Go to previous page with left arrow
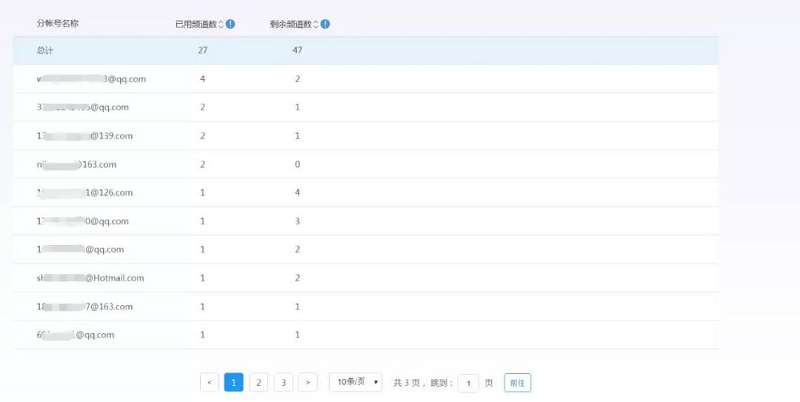The width and height of the screenshot is (800, 402). click(209, 382)
